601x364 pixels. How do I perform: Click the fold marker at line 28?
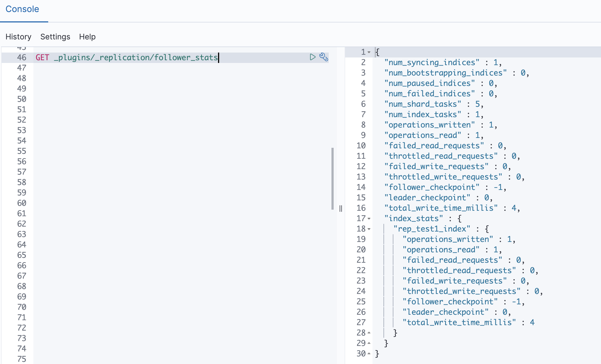click(x=369, y=333)
